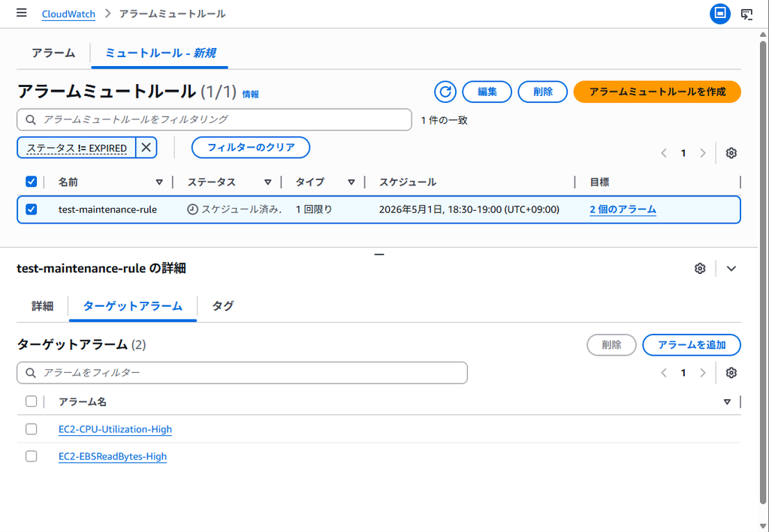
Task: Click the 編集 button
Action: (487, 92)
